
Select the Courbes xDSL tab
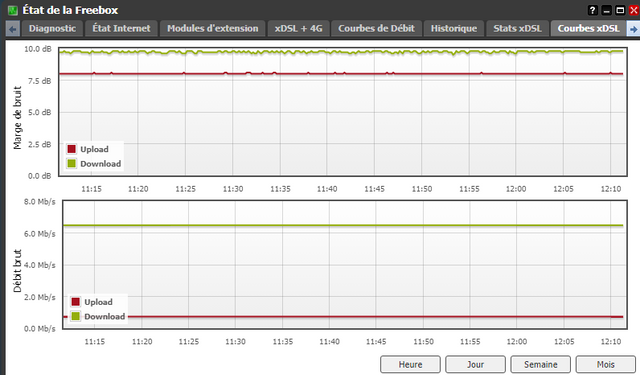click(589, 29)
